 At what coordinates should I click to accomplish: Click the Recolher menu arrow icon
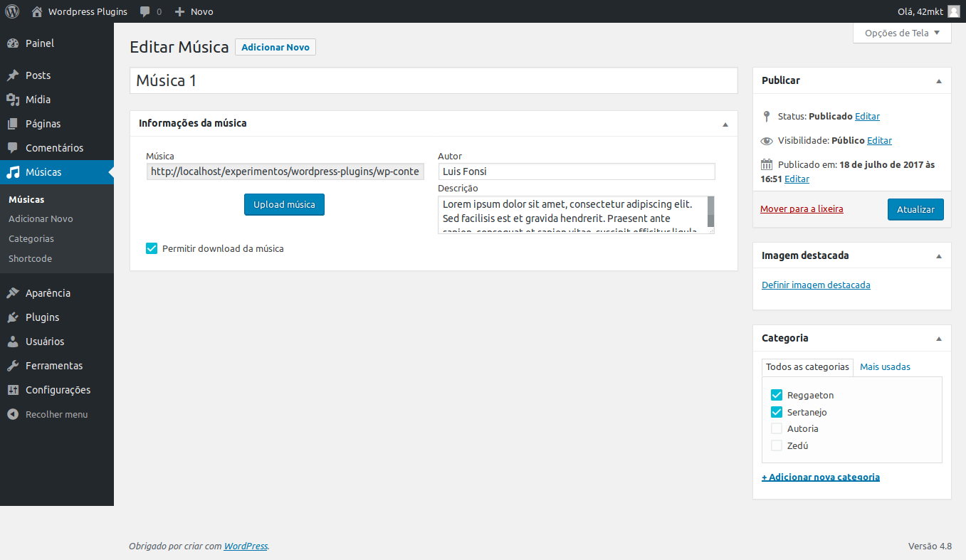tap(13, 414)
